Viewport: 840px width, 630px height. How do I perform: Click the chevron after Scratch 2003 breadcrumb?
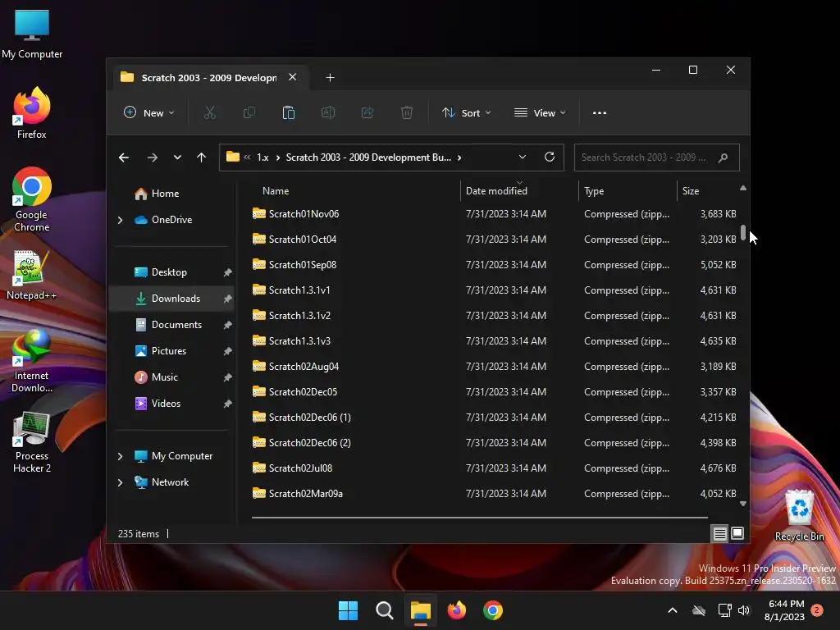coord(459,157)
